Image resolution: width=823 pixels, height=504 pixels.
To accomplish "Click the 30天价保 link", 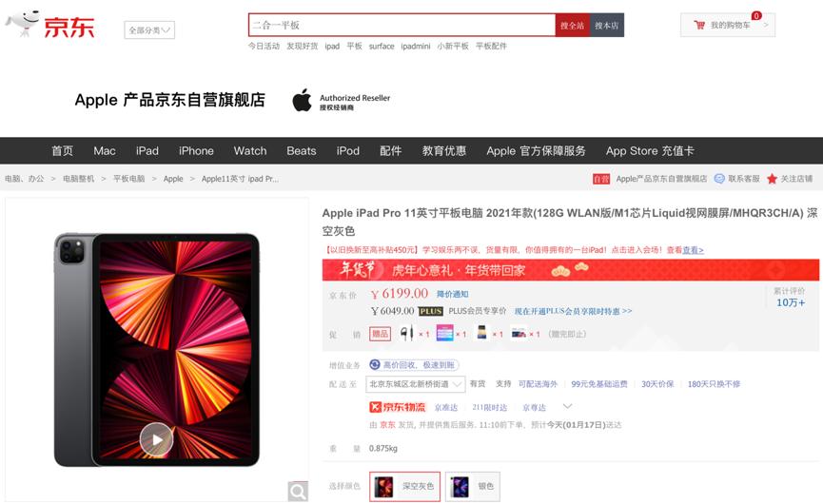I will [x=657, y=384].
